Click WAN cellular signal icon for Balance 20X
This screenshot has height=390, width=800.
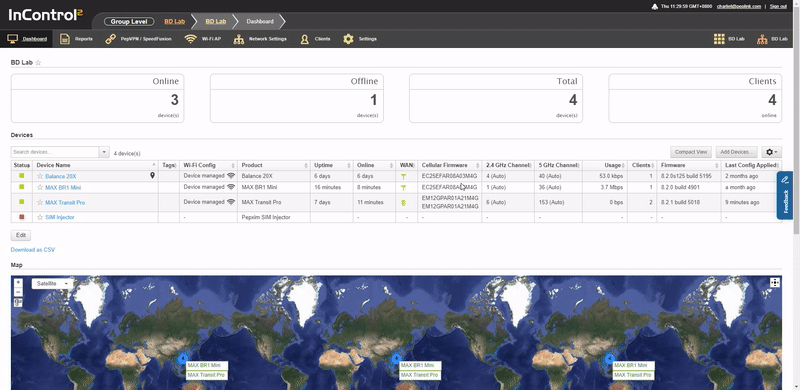point(403,176)
